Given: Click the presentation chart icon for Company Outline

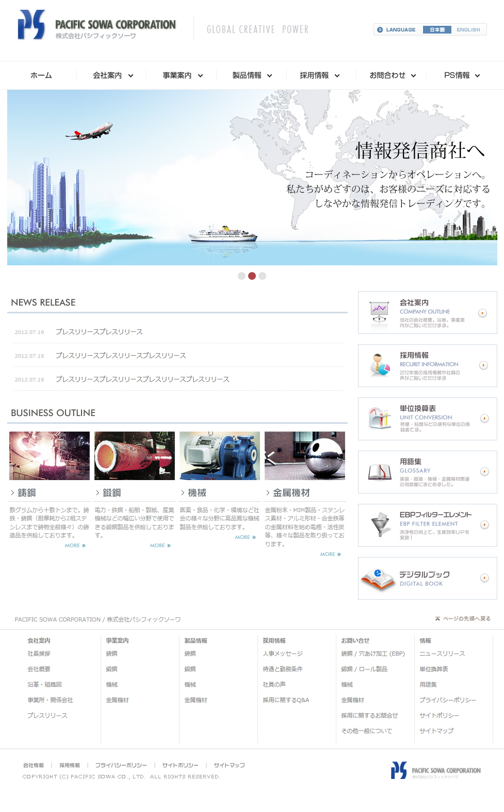Looking at the screenshot, I should coord(380,312).
